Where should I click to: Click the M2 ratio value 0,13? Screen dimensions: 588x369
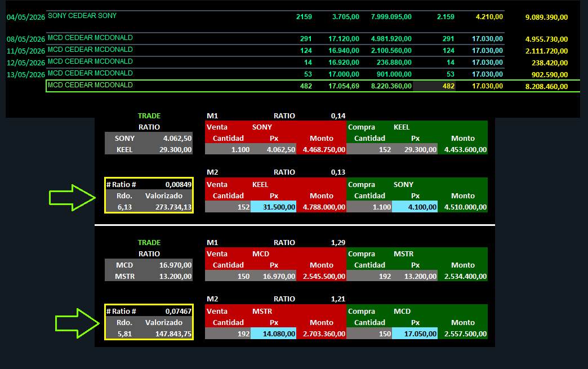tap(338, 172)
